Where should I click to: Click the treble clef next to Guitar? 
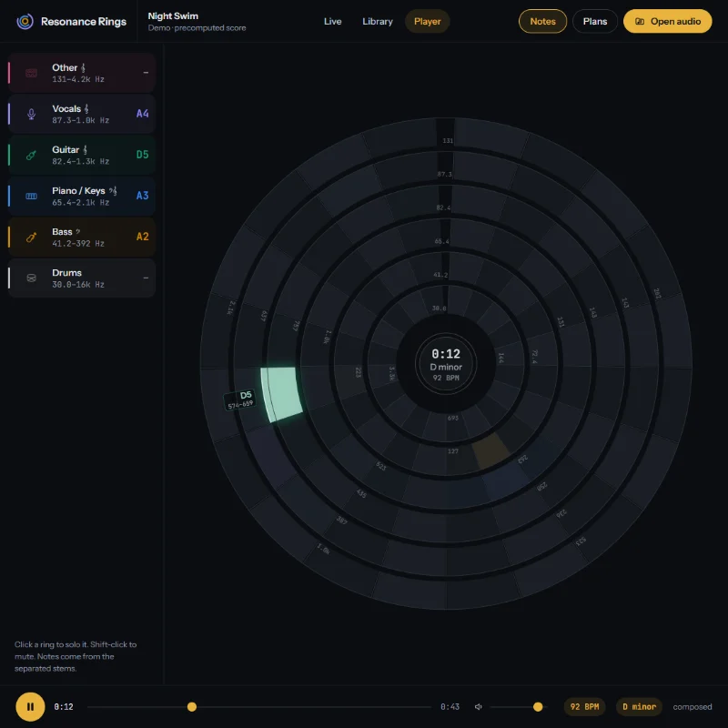tap(85, 149)
